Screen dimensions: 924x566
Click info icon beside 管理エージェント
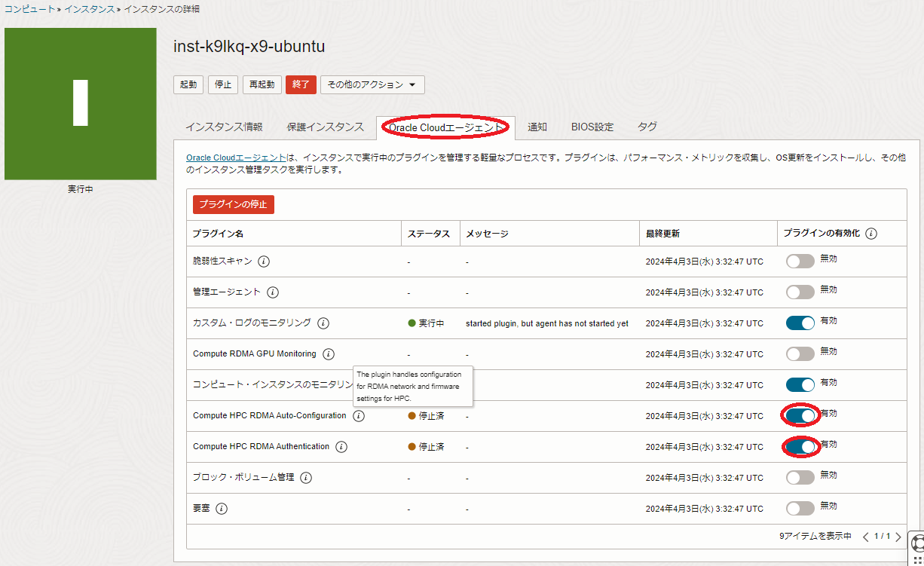(273, 292)
